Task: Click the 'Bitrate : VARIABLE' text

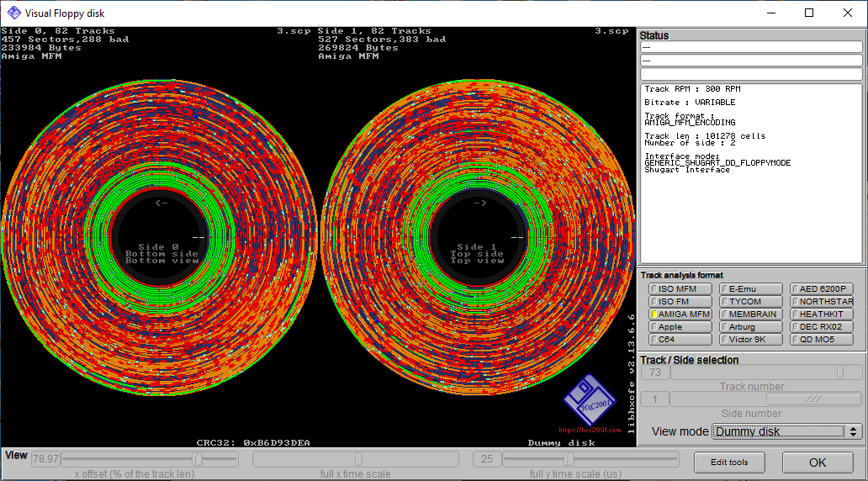Action: coord(690,103)
